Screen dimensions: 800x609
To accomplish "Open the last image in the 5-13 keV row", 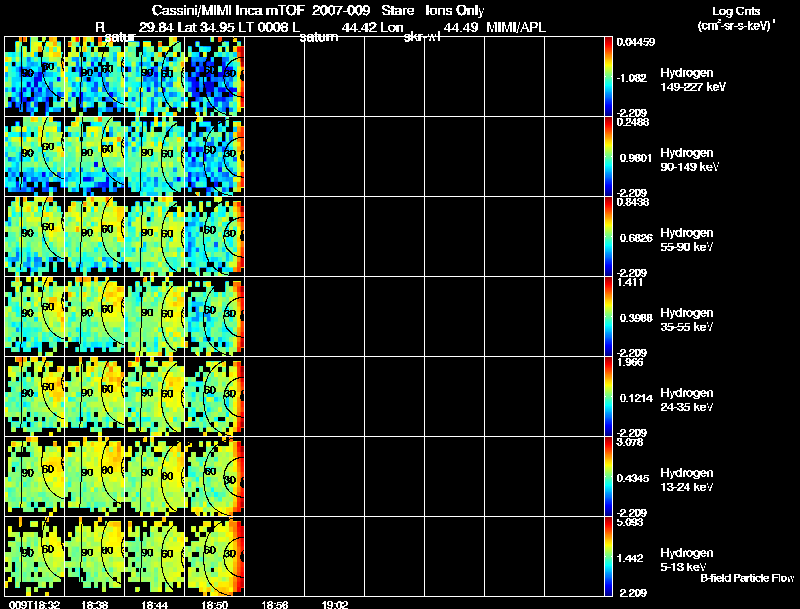I will point(214,556).
